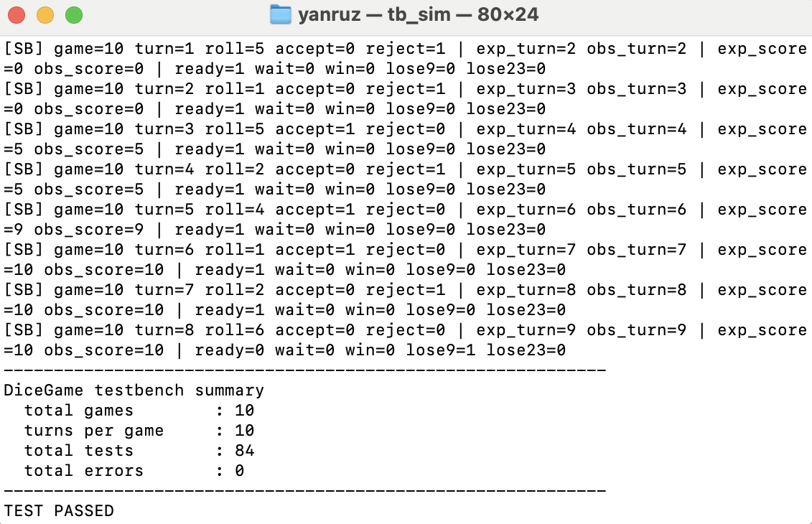Minimize the terminal window with the yellow button
The width and height of the screenshot is (812, 524).
click(45, 14)
